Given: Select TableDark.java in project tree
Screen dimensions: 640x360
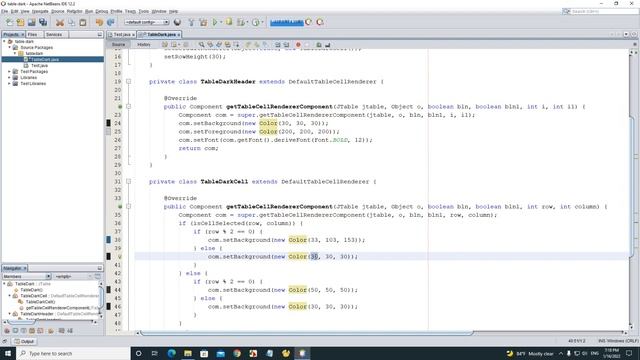Looking at the screenshot, I should click(44, 60).
